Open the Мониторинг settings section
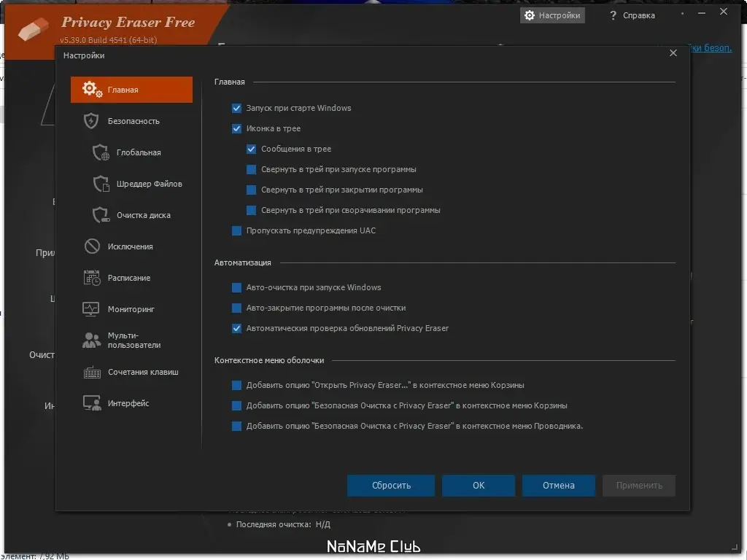This screenshot has width=747, height=560. pyautogui.click(x=131, y=309)
